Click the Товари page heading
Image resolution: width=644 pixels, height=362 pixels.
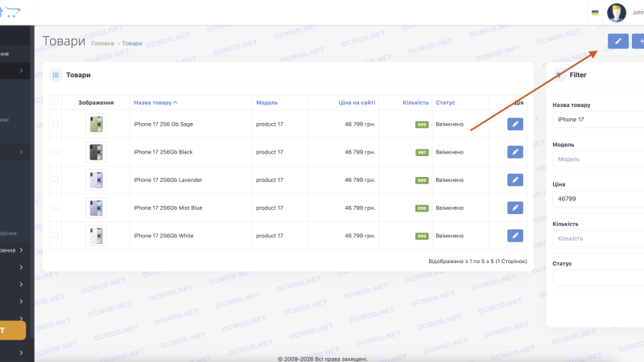click(x=64, y=41)
